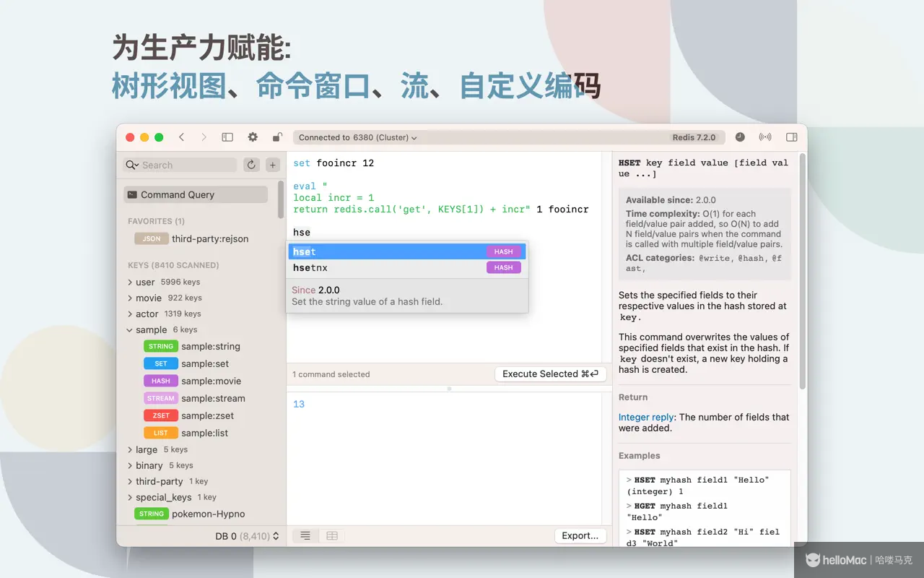Click the KEYS (8410 SCANNED) header
Screen dimensions: 924x578
(x=173, y=265)
